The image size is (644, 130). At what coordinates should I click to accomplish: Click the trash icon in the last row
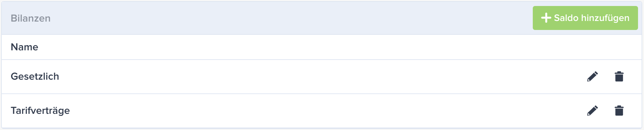pyautogui.click(x=619, y=111)
